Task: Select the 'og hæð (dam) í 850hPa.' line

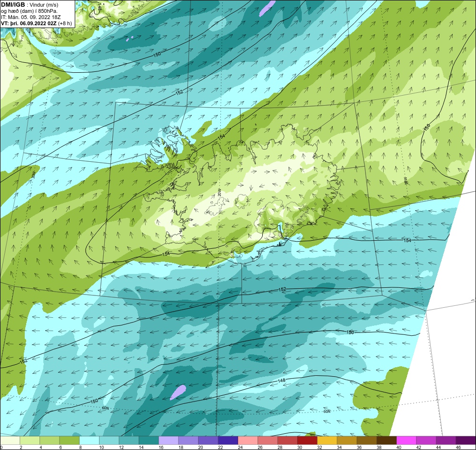Action: 29,11
